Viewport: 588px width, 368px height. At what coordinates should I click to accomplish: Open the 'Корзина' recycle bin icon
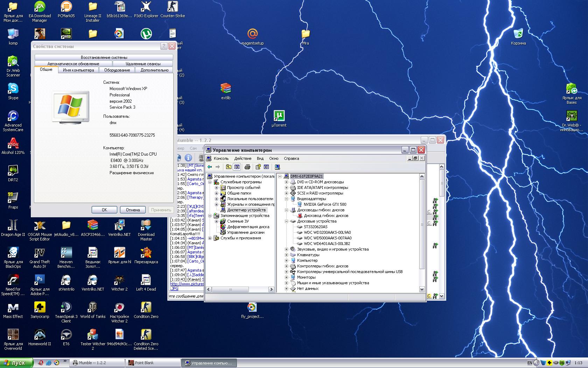click(x=518, y=36)
